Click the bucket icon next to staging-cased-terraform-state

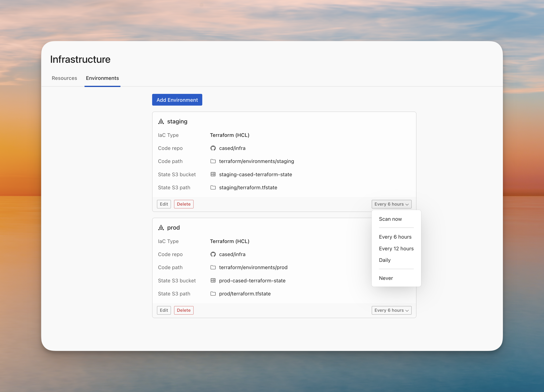click(213, 174)
